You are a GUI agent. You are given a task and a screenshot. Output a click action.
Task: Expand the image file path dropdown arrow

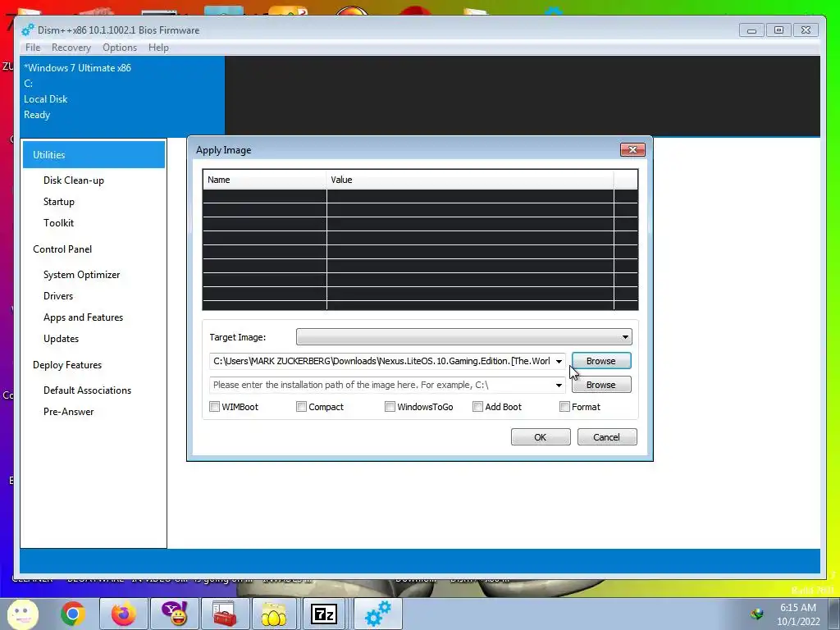tap(559, 361)
